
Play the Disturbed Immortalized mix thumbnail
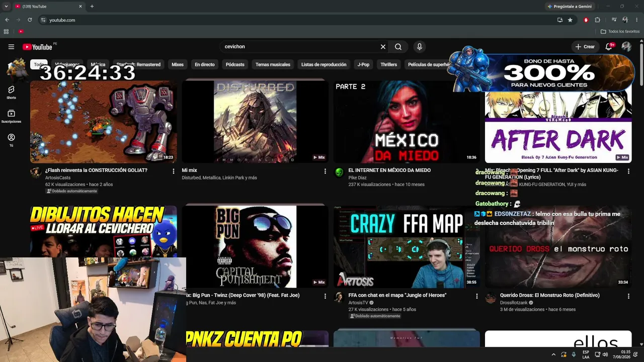[x=255, y=121]
